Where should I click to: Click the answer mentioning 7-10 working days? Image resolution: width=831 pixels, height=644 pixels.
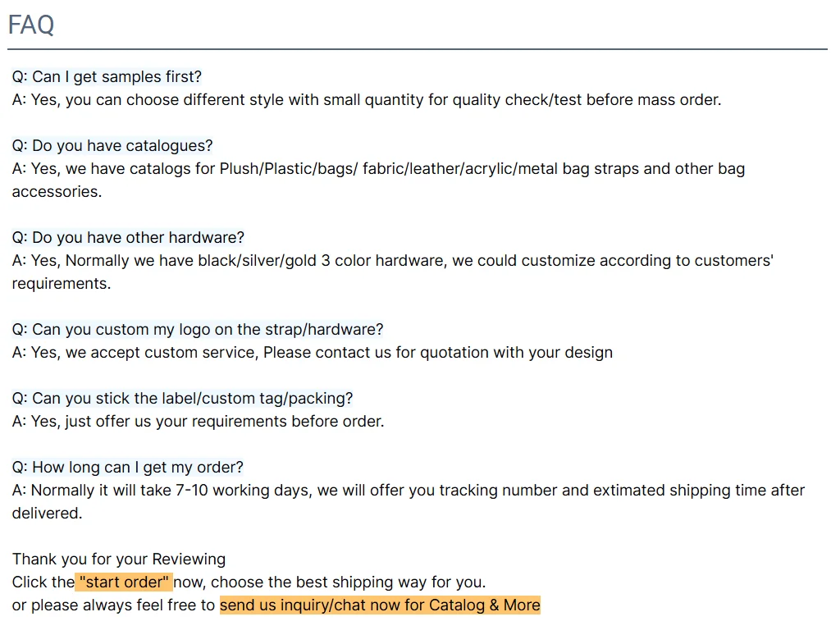408,501
